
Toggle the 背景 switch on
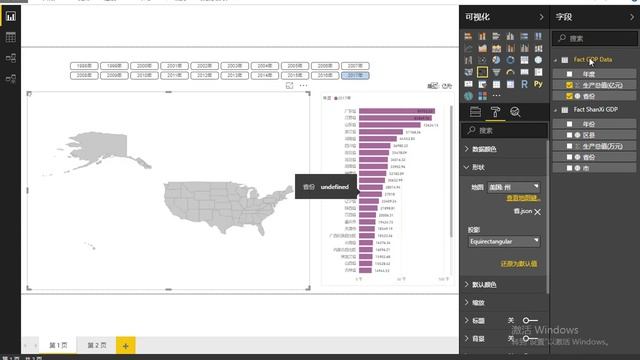(530, 338)
